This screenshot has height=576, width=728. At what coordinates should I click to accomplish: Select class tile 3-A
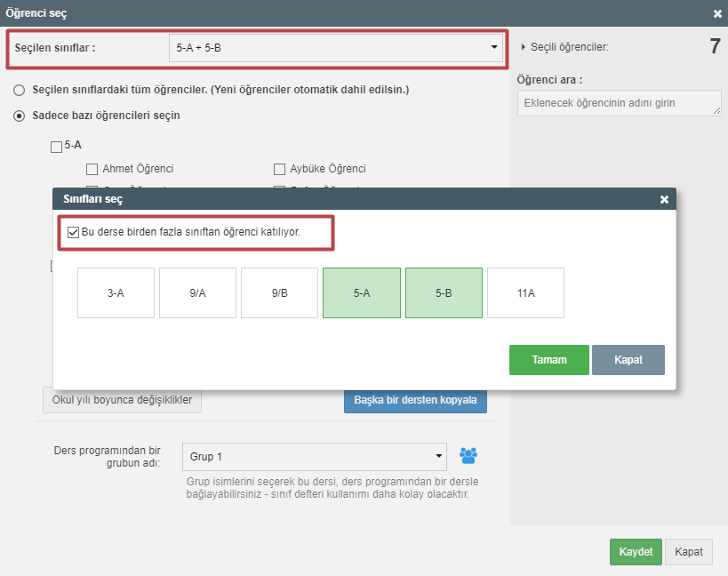[116, 292]
